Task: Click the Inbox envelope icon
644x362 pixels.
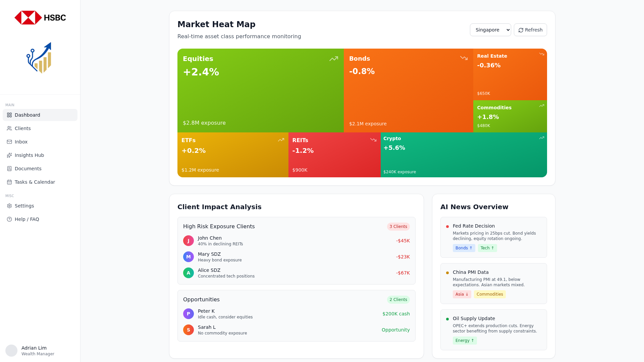Action: click(9, 142)
